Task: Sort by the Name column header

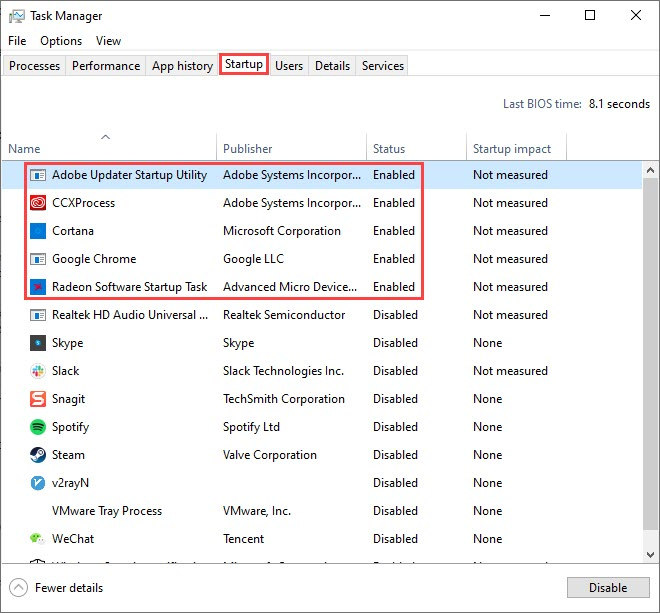Action: (x=109, y=149)
